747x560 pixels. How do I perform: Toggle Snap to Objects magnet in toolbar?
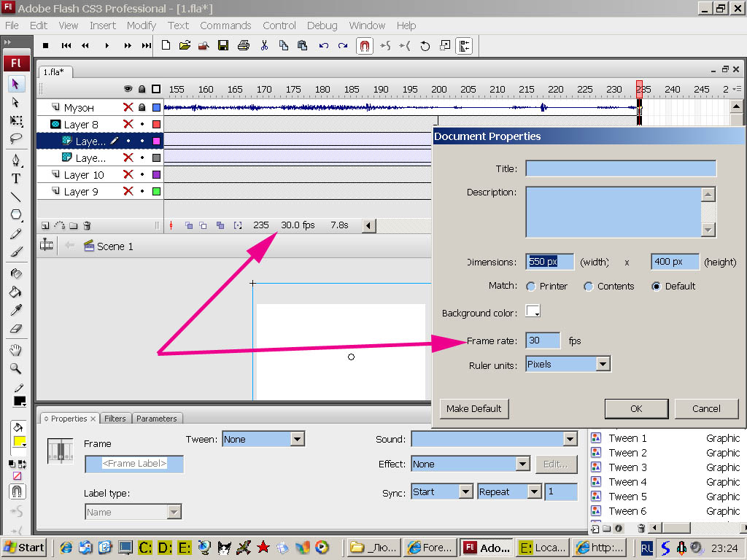[x=365, y=45]
